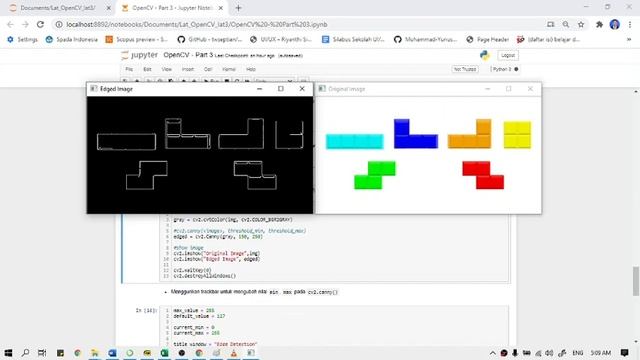Open the View menu in Jupyter
The width and height of the screenshot is (640, 360).
point(167,69)
